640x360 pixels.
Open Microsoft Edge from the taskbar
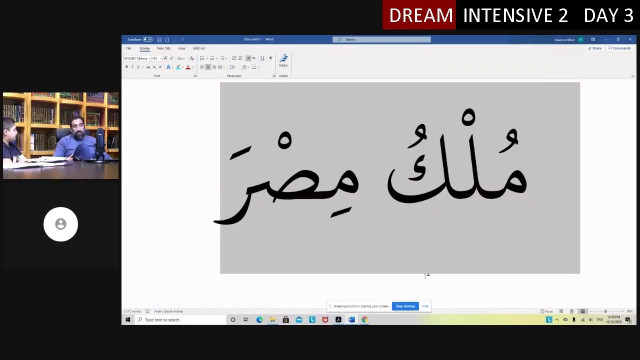(x=259, y=320)
